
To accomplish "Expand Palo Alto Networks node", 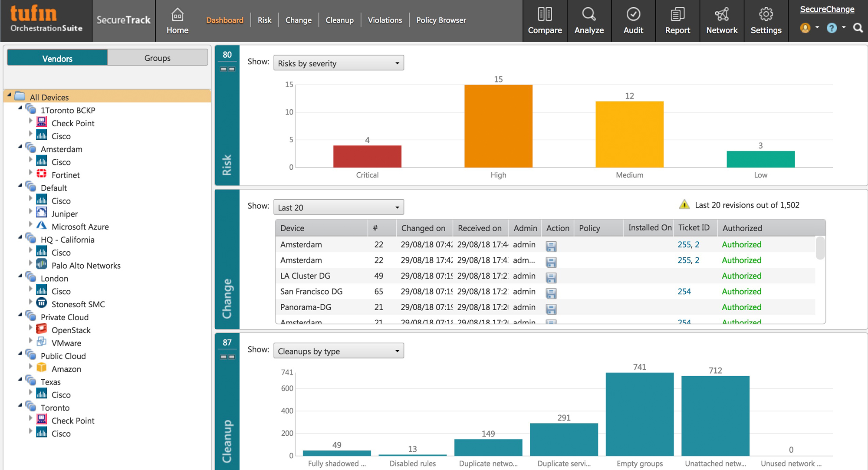I will pos(31,263).
